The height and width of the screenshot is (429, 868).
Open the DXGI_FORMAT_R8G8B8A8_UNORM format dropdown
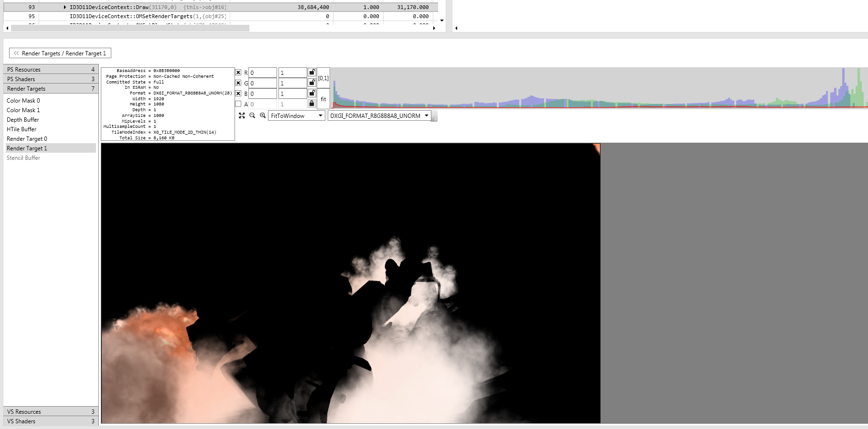[379, 115]
